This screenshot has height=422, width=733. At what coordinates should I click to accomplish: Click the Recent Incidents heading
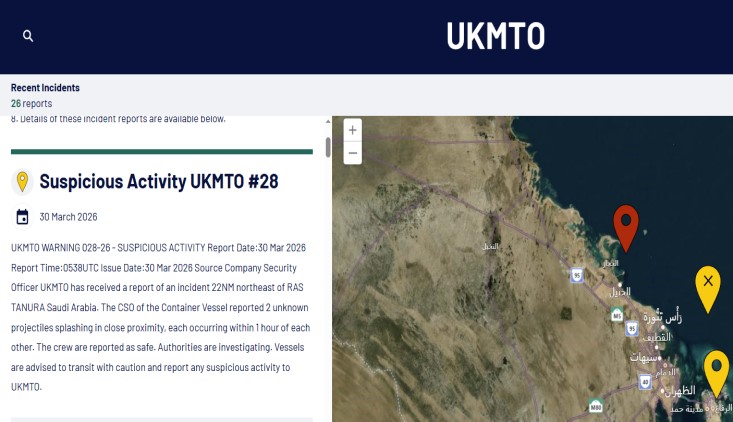click(x=45, y=88)
